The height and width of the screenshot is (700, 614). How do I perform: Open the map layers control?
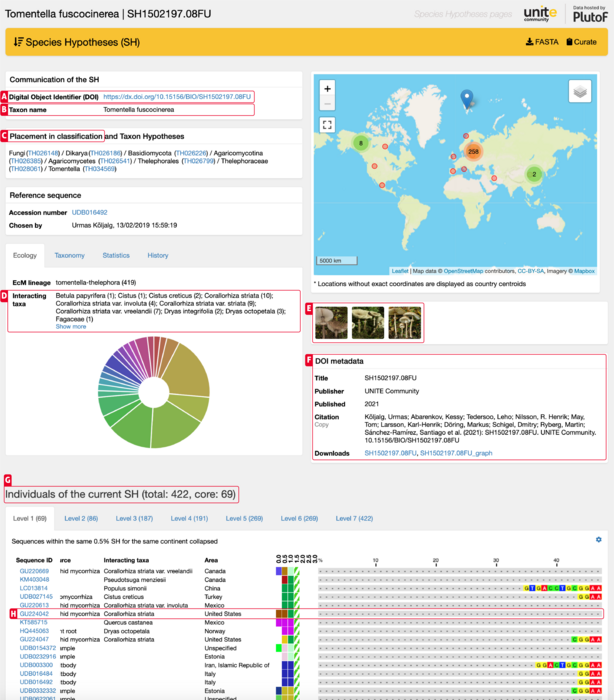pos(579,92)
